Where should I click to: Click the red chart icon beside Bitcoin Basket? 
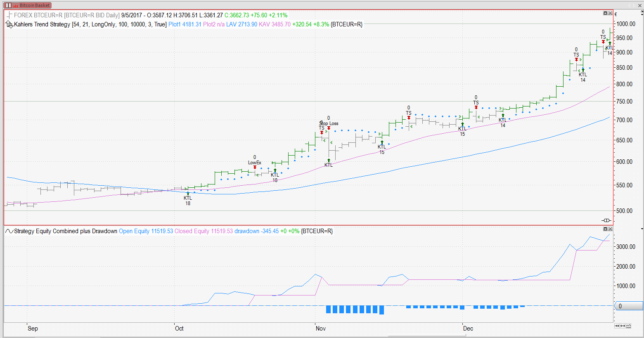click(16, 6)
